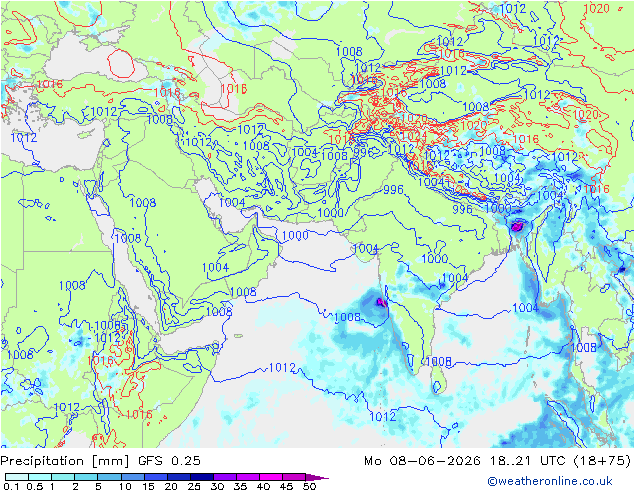The height and width of the screenshot is (490, 634).
Task: Pick the legend swatch between 15 and 20
Action: pyautogui.click(x=155, y=477)
